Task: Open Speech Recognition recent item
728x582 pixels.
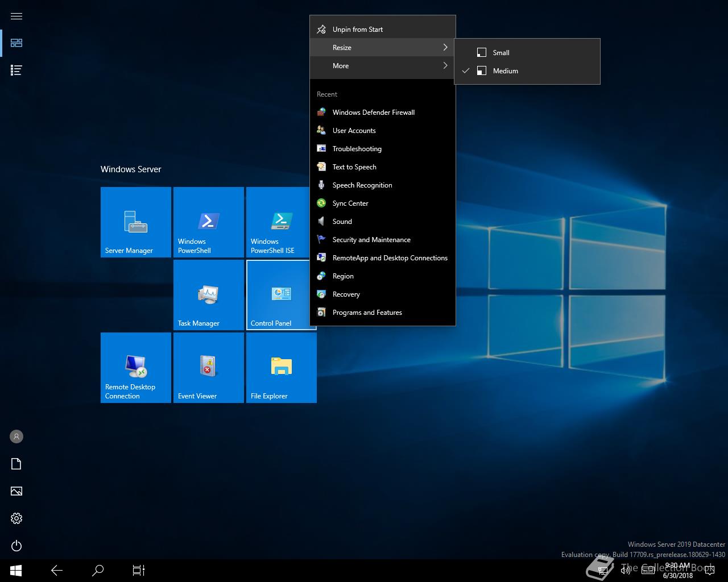Action: click(383, 185)
